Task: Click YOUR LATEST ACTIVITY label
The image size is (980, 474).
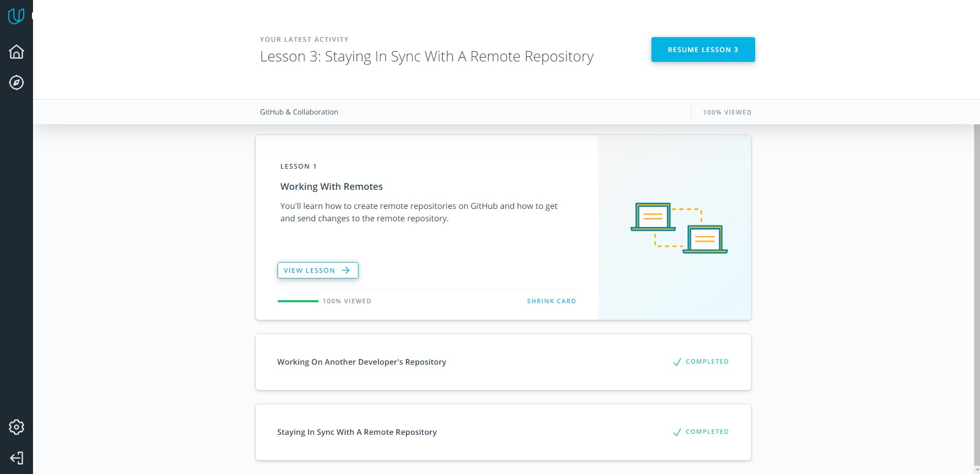Action: [304, 40]
